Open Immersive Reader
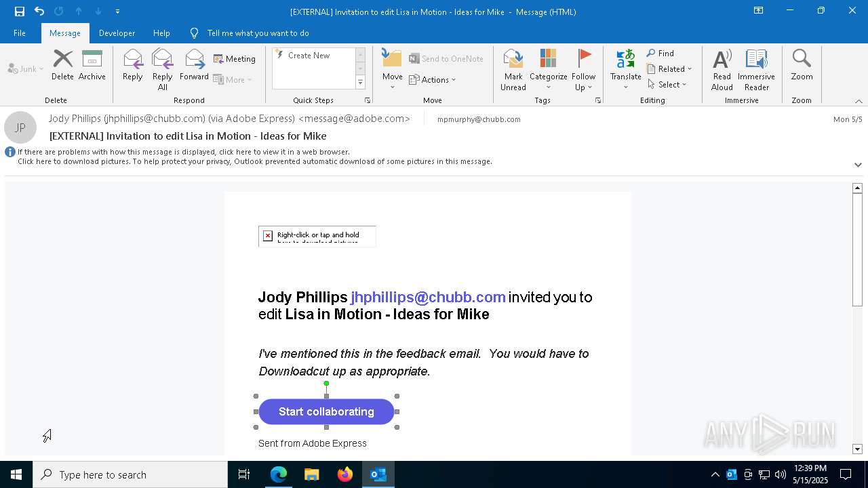Viewport: 868px width, 488px height. 756,70
